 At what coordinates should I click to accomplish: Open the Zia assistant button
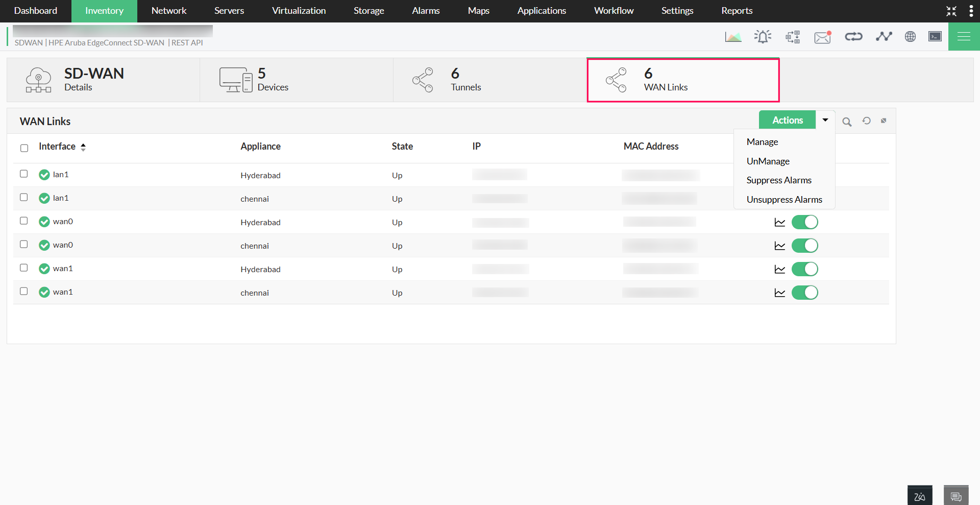tap(920, 495)
